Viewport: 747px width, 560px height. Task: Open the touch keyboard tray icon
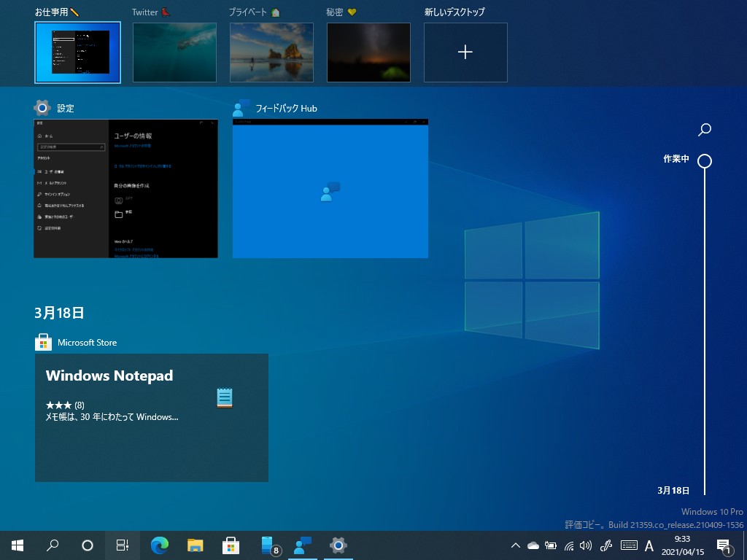[x=629, y=545]
